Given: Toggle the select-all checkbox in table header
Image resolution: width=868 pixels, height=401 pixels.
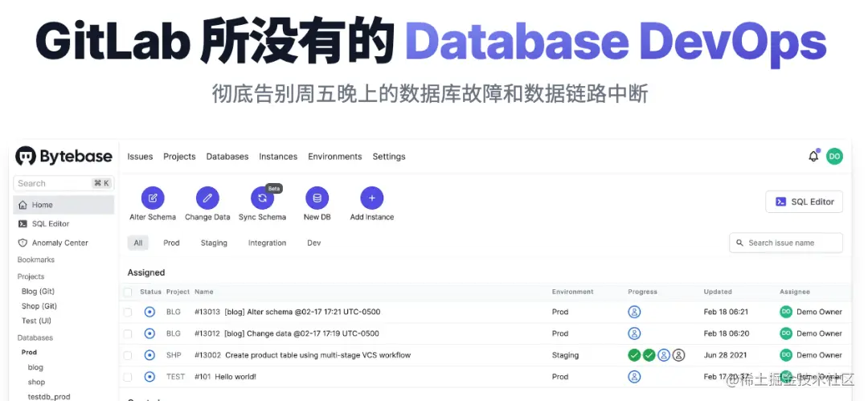Looking at the screenshot, I should (x=128, y=292).
